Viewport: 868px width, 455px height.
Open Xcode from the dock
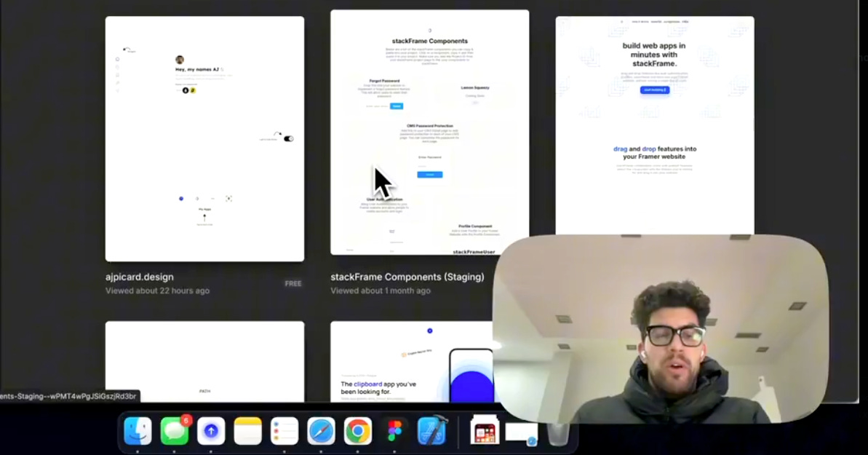tap(431, 431)
